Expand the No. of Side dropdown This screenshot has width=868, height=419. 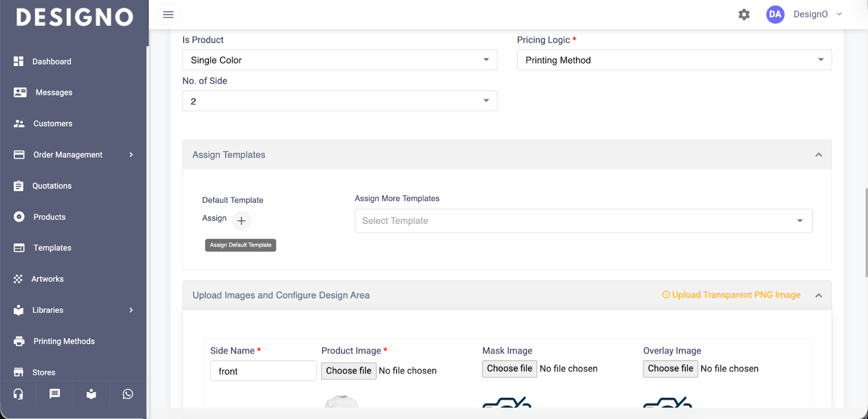(x=340, y=101)
